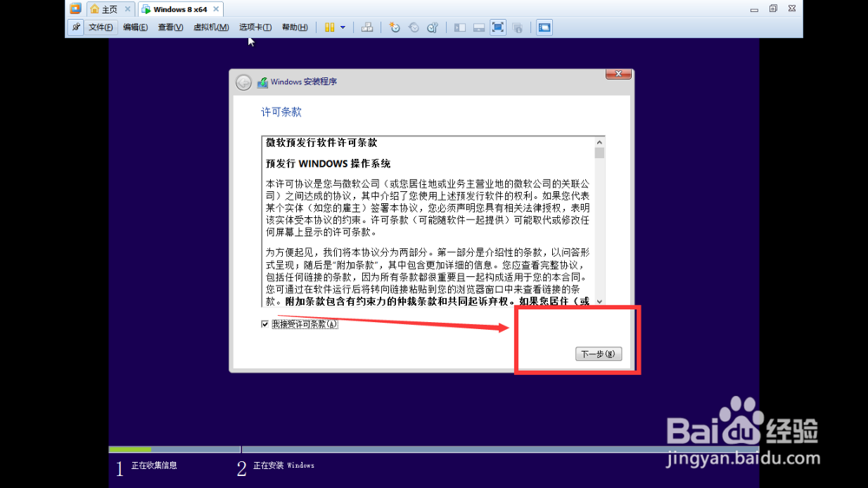Image resolution: width=868 pixels, height=488 pixels.
Task: Click the 预发行 WINDOWS 操作系统 heading
Action: pos(328,163)
